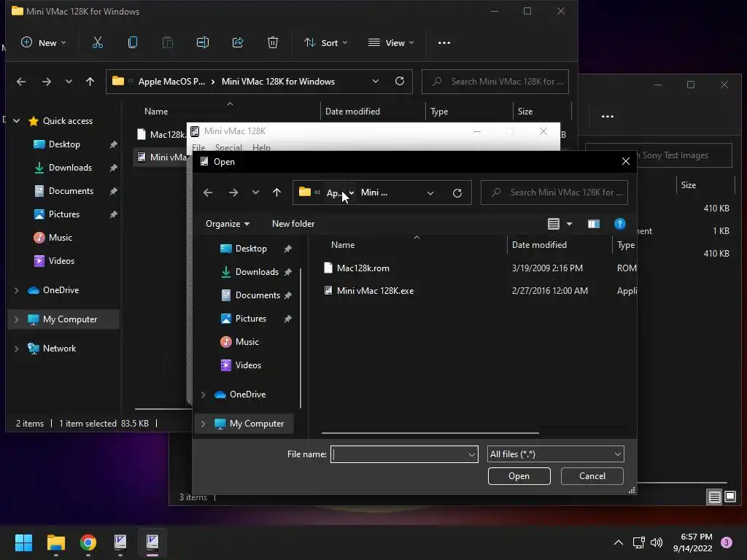The height and width of the screenshot is (560, 747).
Task: Click the Rename icon in Explorer toolbar
Action: tap(203, 43)
